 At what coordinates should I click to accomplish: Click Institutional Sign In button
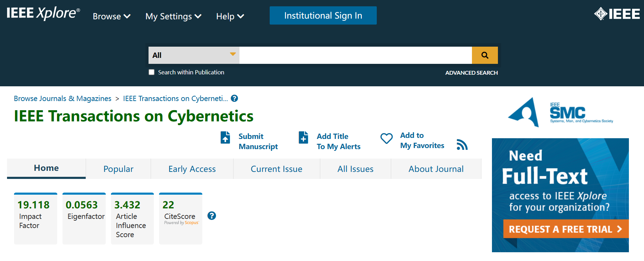coord(323,15)
